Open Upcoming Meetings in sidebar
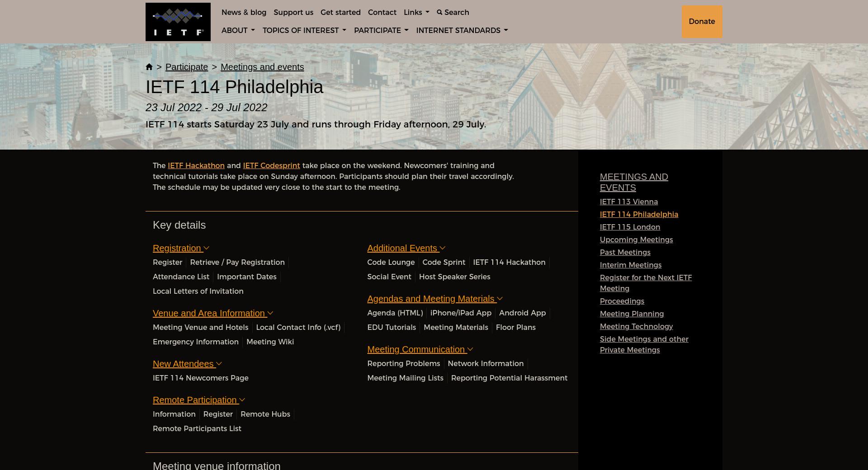The height and width of the screenshot is (470, 868). tap(636, 240)
